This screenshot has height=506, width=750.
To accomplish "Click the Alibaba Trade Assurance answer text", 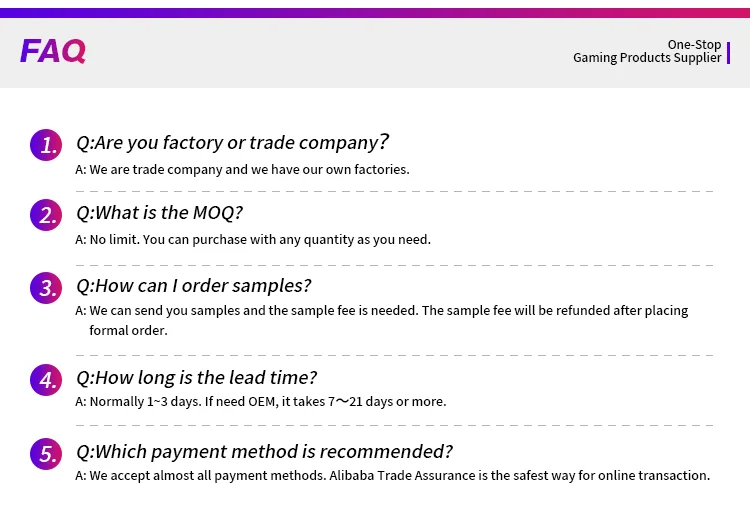I will 392,475.
